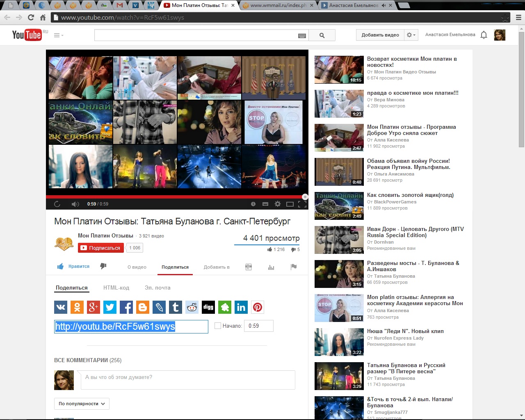
Task: Select the 'Поделиться' main tab
Action: pos(175,267)
